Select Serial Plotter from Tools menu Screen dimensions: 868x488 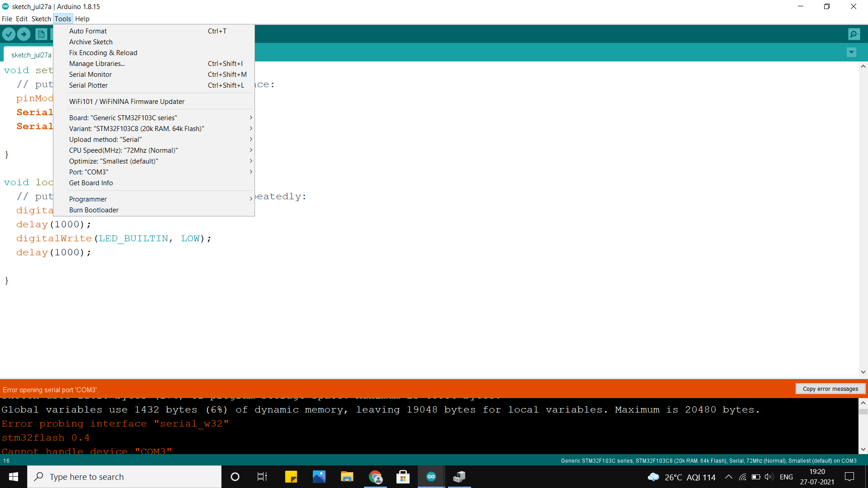click(89, 85)
